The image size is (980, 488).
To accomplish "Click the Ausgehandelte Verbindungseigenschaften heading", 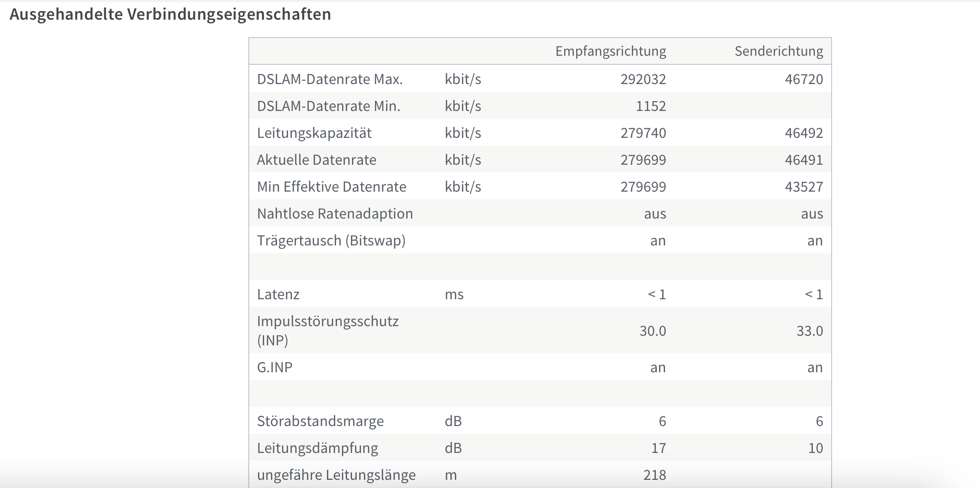I will point(170,14).
